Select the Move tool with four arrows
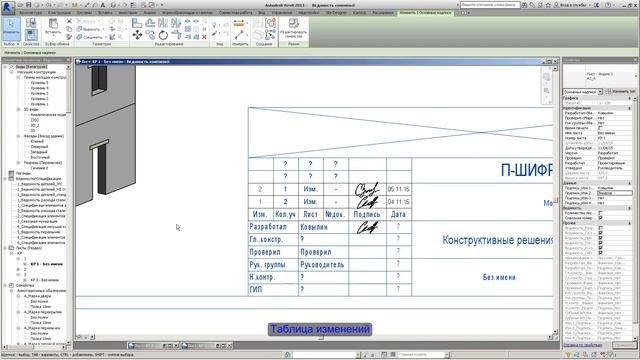 pos(137,35)
